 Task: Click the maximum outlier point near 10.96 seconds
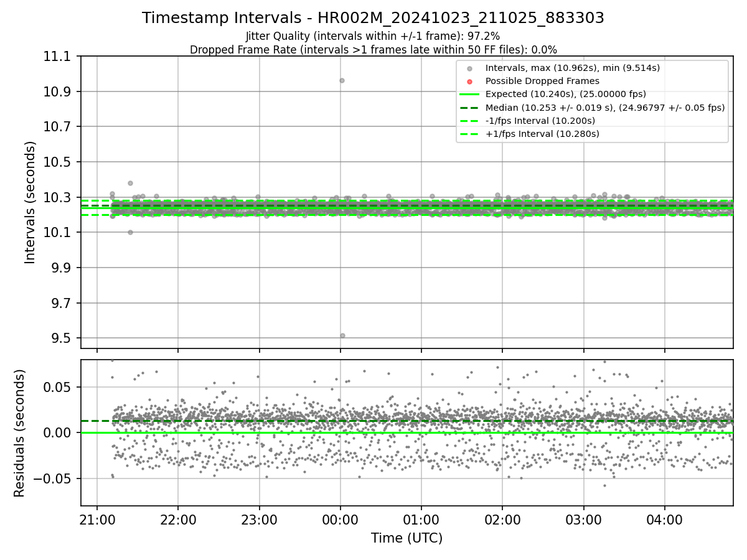[342, 80]
